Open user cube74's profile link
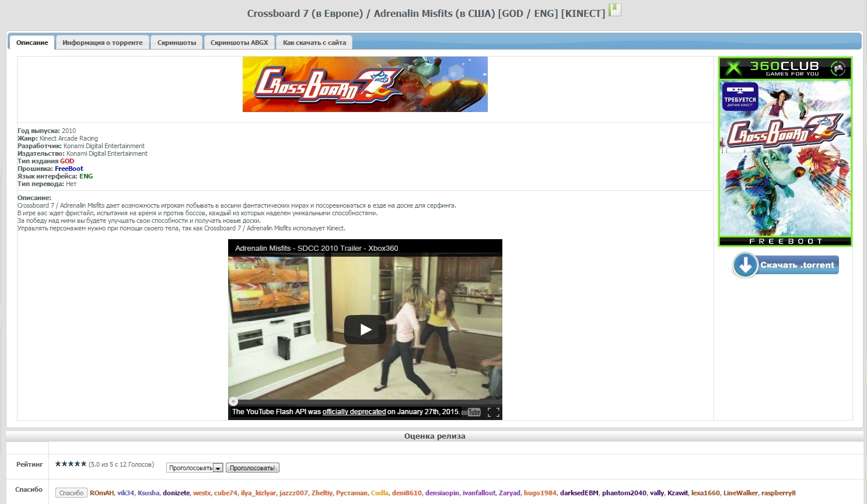The height and width of the screenshot is (504, 867). click(x=226, y=493)
